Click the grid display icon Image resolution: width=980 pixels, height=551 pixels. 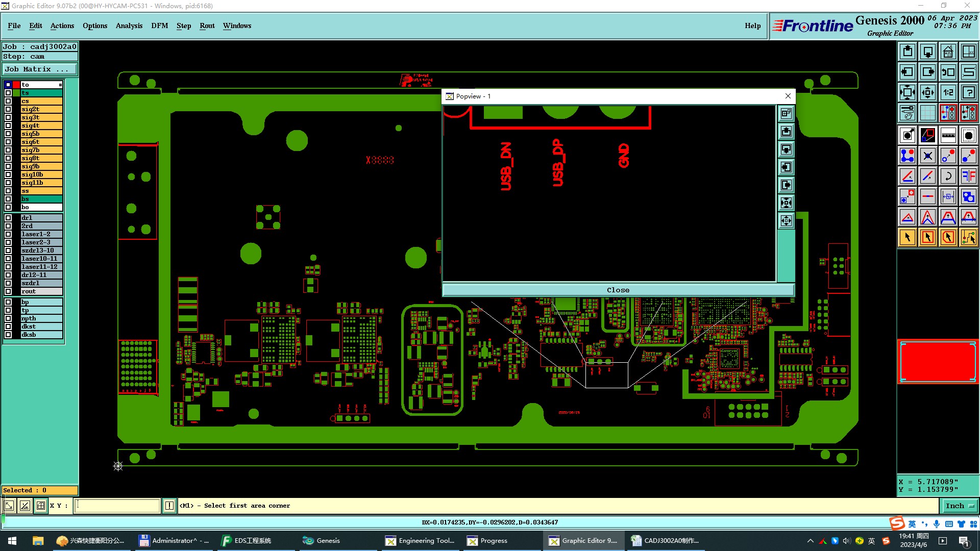coord(927,113)
